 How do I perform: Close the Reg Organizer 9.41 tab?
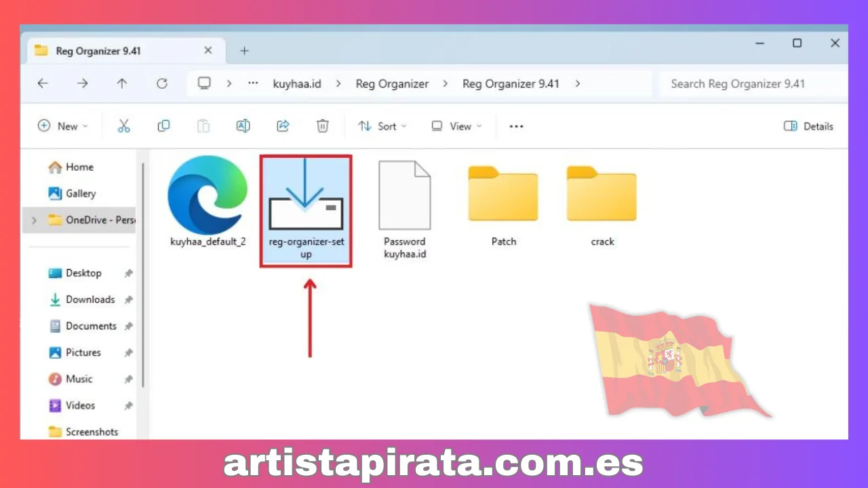pos(208,51)
